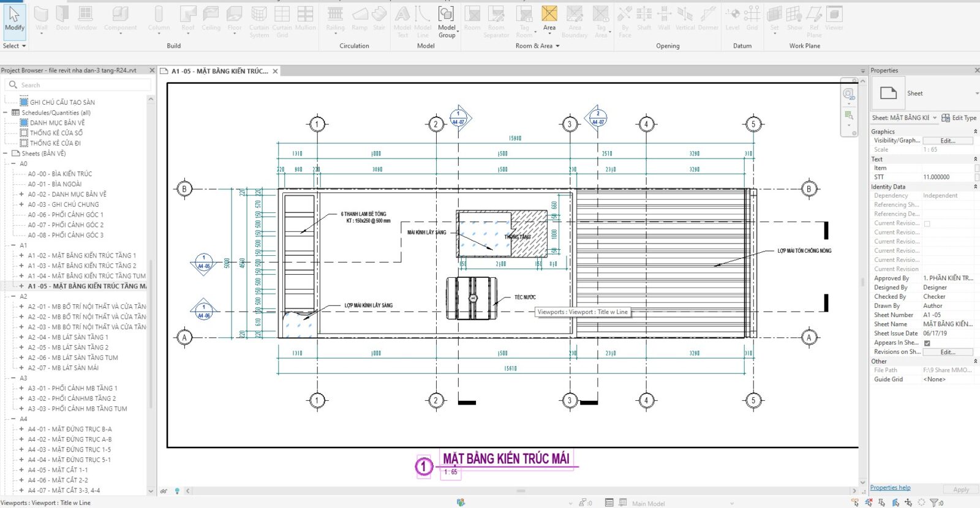Untick the Appears In Sheet List checkbox
The height and width of the screenshot is (508, 980).
(x=927, y=343)
